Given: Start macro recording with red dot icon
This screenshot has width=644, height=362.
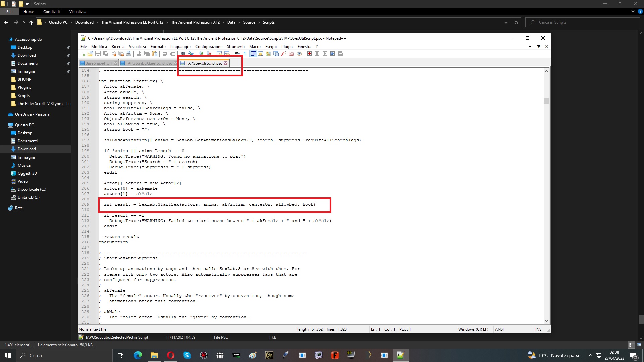Looking at the screenshot, I should tap(309, 54).
